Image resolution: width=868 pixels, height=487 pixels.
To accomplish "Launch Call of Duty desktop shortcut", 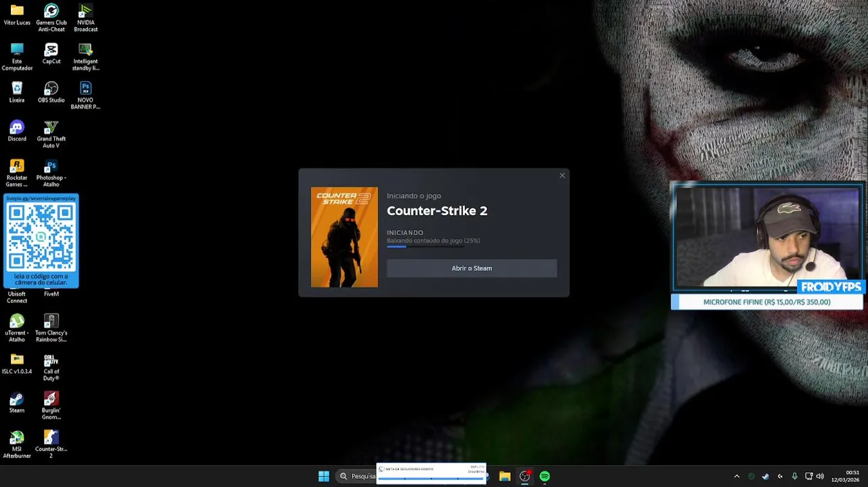I will [x=51, y=367].
